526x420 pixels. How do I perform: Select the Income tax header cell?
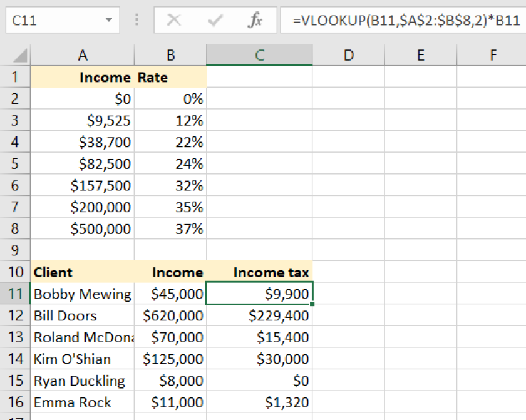coord(259,272)
